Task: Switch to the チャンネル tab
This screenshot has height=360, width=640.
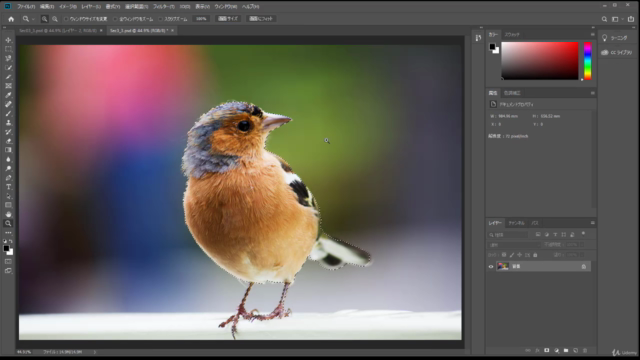Action: pos(516,223)
